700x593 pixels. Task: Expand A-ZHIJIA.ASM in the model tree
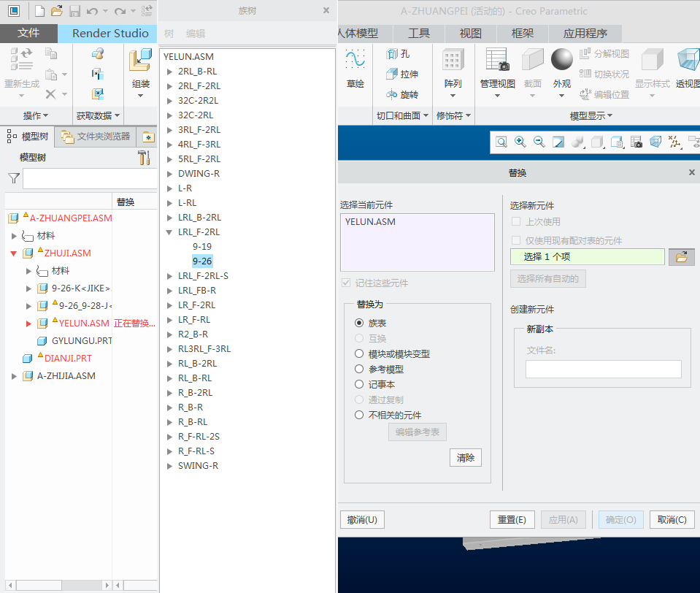tap(14, 376)
